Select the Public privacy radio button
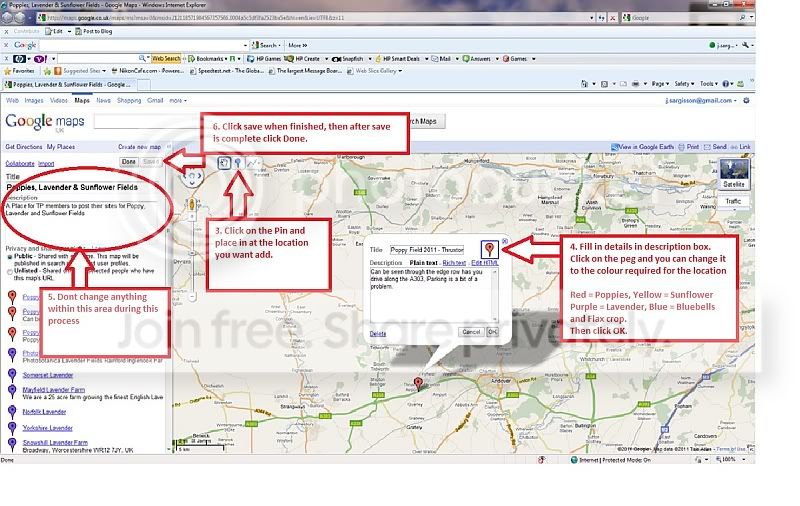800x506 pixels. click(10, 257)
